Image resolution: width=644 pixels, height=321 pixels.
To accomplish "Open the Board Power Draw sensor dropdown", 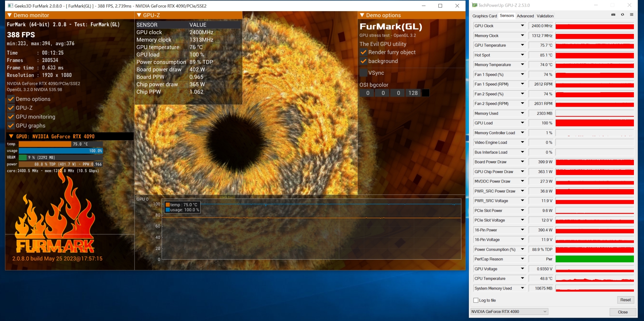I will pyautogui.click(x=522, y=162).
